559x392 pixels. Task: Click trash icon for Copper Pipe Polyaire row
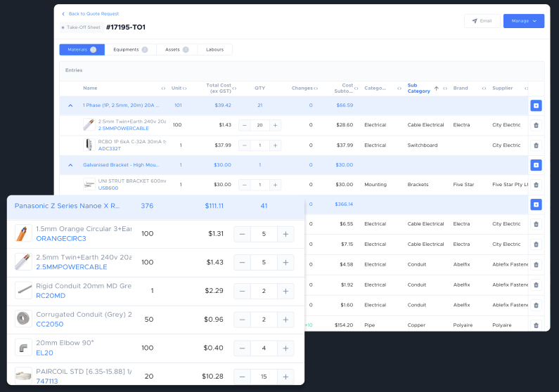(x=536, y=325)
